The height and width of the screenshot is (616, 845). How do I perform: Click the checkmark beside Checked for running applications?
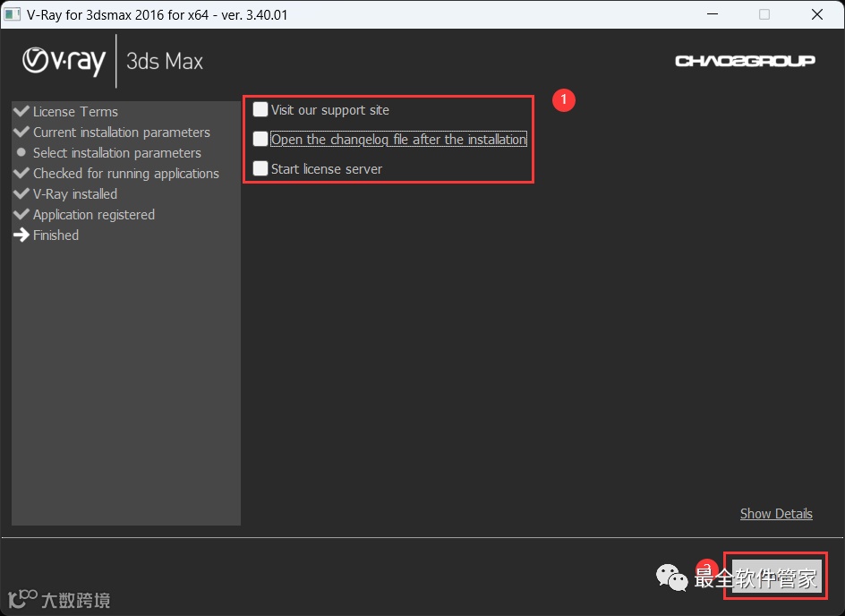pyautogui.click(x=21, y=173)
